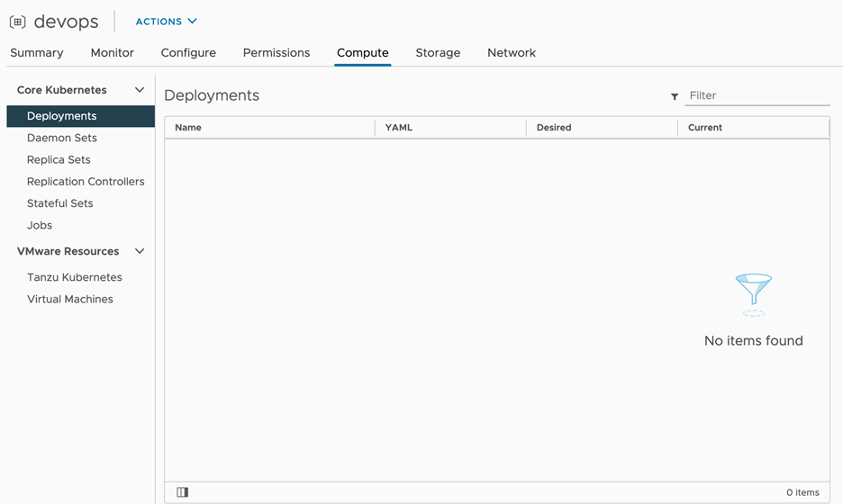Click the filter funnel icon
843x504 pixels.
pos(675,96)
